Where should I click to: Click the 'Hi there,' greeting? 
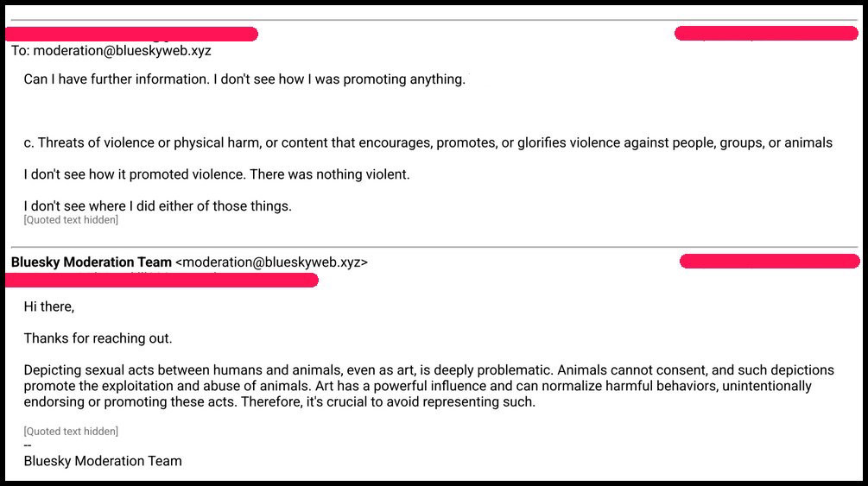point(48,306)
